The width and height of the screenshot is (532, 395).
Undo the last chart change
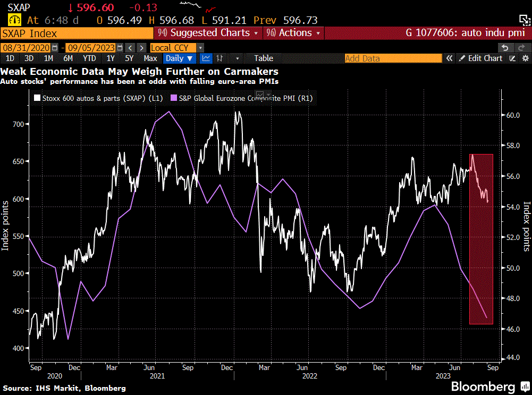[x=505, y=48]
